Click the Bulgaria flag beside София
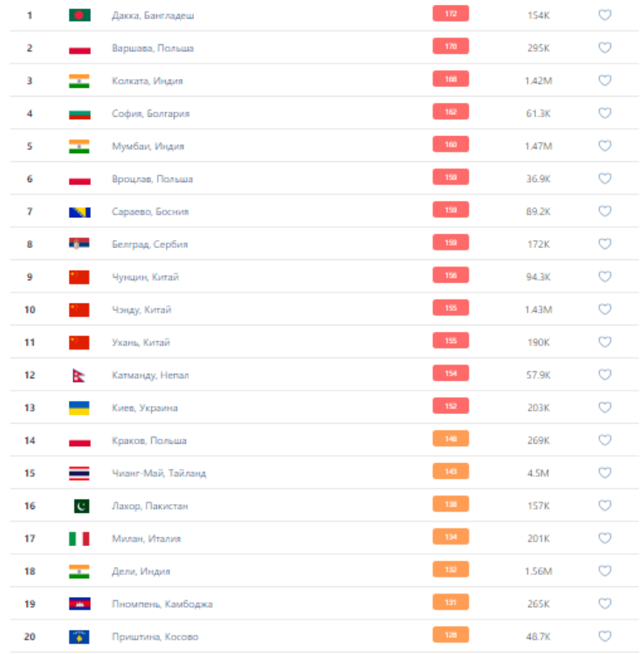 (79, 114)
